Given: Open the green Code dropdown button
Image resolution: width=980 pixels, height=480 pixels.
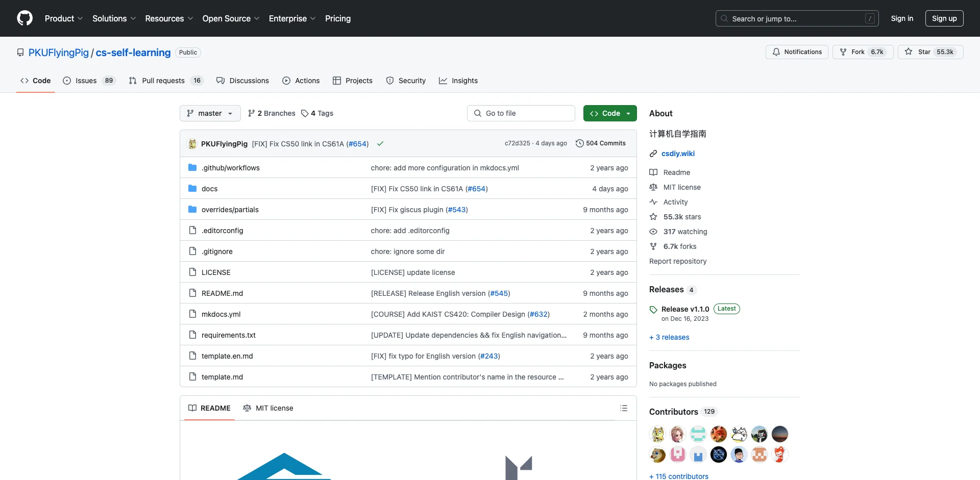Looking at the screenshot, I should pos(610,113).
